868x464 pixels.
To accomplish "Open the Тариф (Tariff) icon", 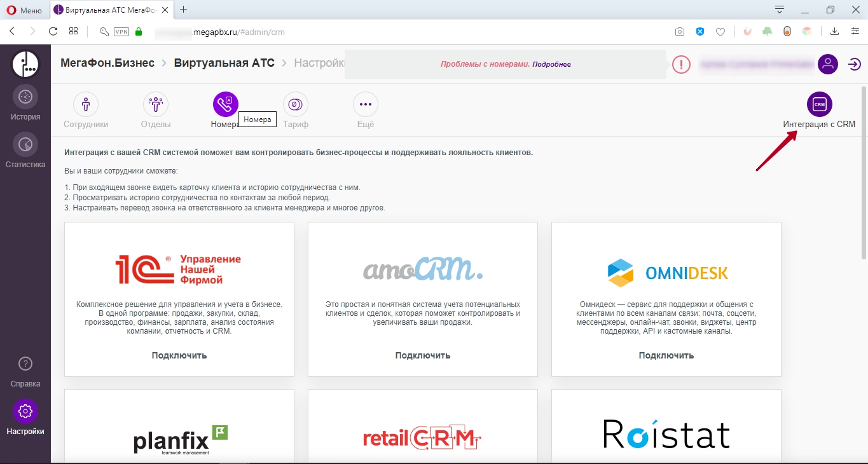I will pyautogui.click(x=296, y=104).
